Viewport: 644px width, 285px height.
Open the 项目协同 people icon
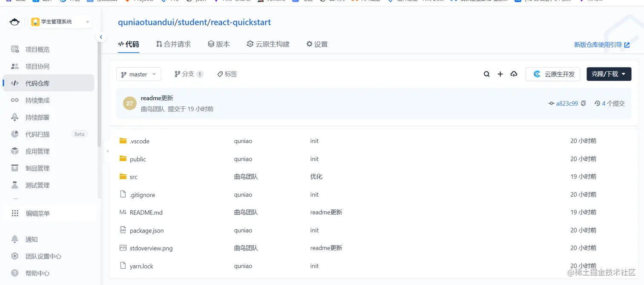15,67
